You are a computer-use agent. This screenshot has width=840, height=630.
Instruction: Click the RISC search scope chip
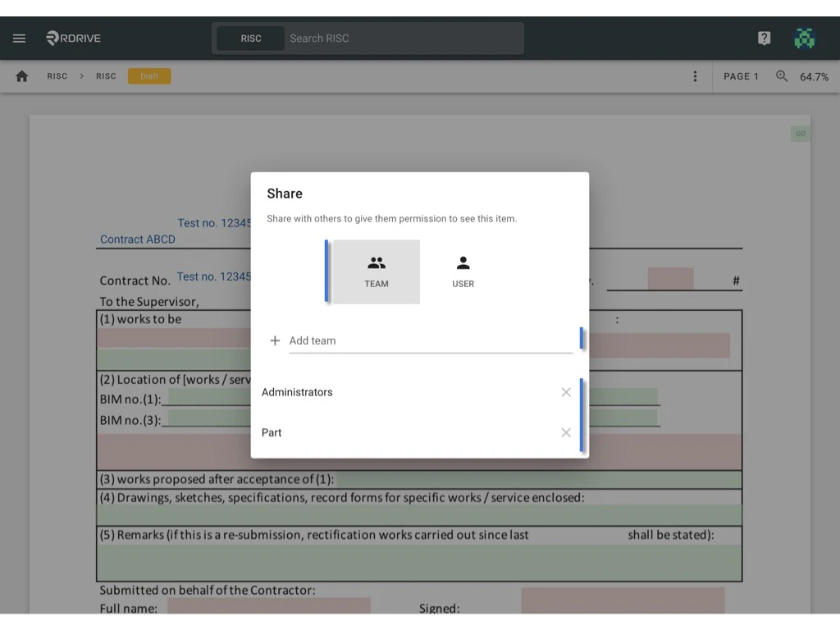tap(249, 38)
